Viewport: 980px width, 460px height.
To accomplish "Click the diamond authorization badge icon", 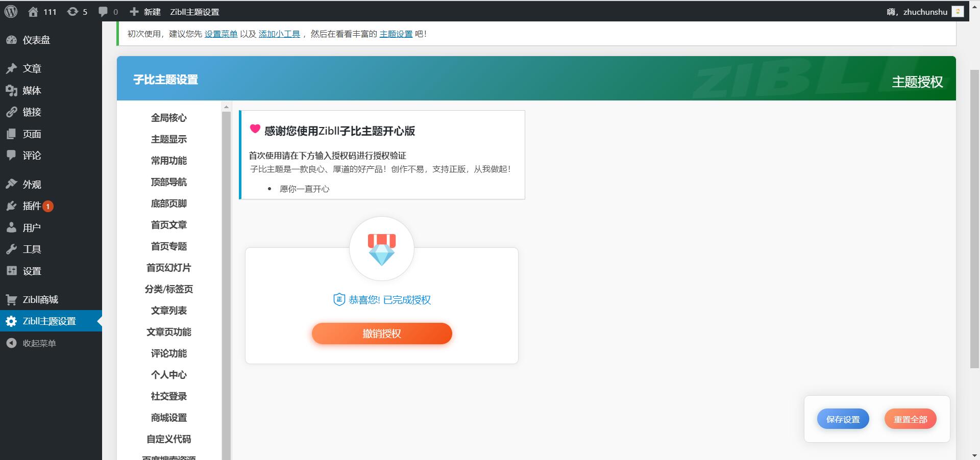I will [x=382, y=249].
